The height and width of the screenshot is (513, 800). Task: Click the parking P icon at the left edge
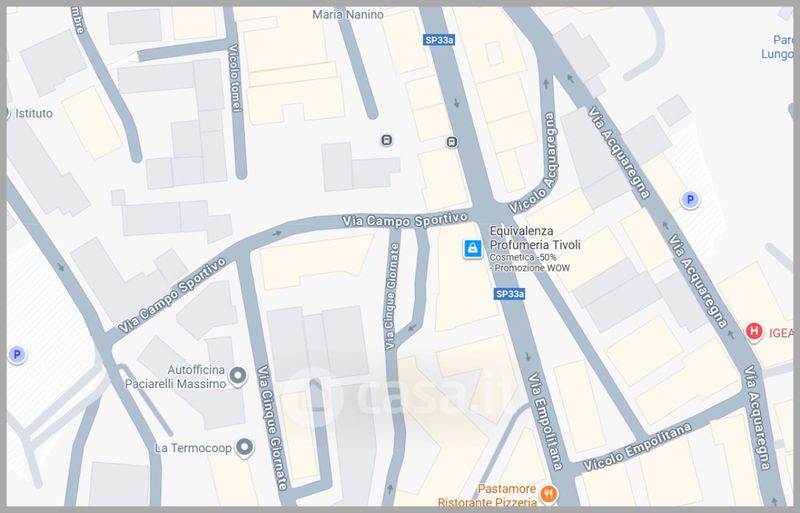(15, 354)
